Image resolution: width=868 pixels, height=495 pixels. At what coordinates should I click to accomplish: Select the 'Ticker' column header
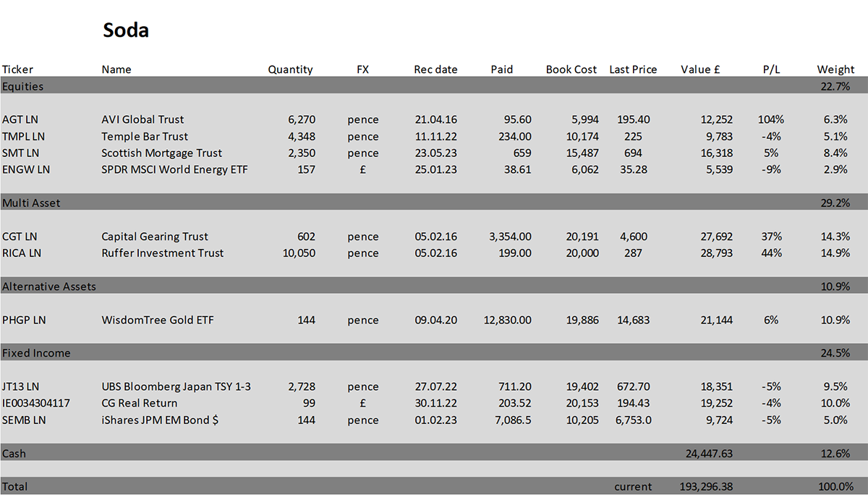point(18,69)
